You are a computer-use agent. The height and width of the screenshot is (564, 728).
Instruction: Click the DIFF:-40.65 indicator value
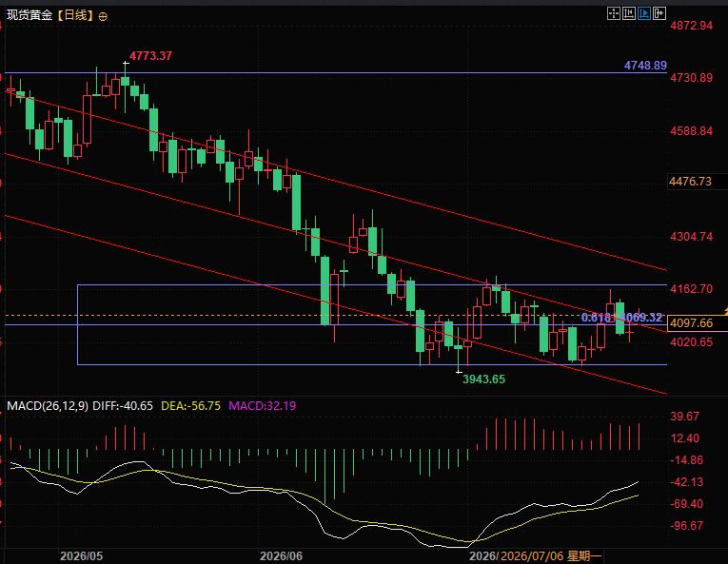click(123, 406)
